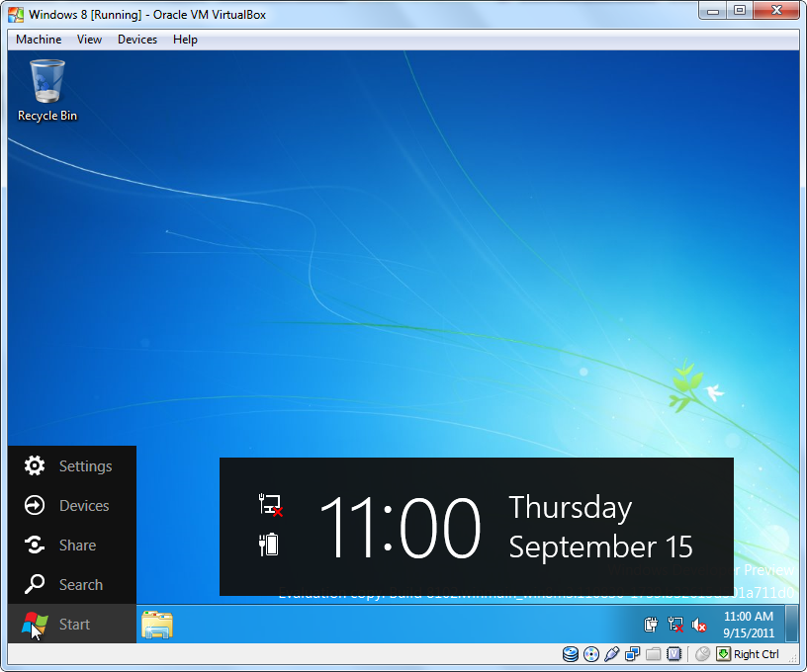The height and width of the screenshot is (672, 807).
Task: Click the VirtualBox optical disc indicator
Action: point(591,654)
